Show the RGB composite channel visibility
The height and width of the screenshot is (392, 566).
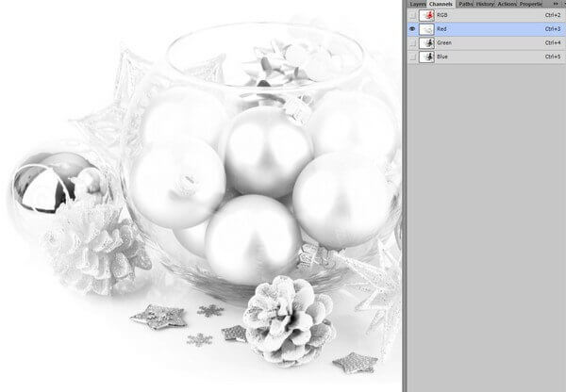pos(412,15)
